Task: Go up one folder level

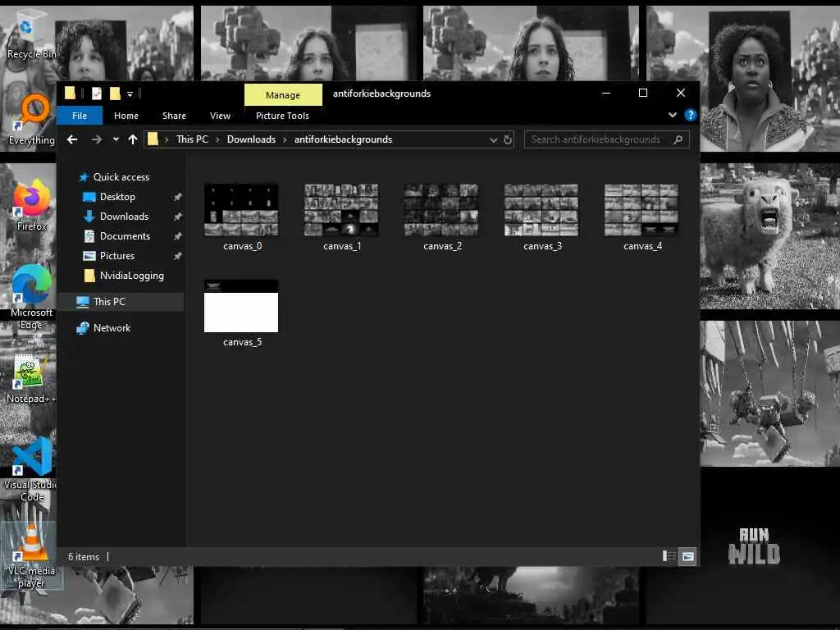Action: pyautogui.click(x=133, y=139)
